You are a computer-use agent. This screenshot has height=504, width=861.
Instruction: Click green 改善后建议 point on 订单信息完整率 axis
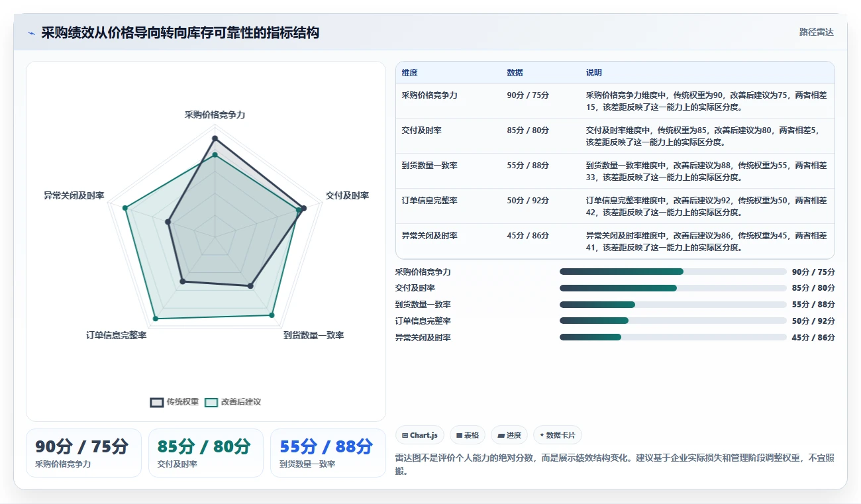(155, 319)
